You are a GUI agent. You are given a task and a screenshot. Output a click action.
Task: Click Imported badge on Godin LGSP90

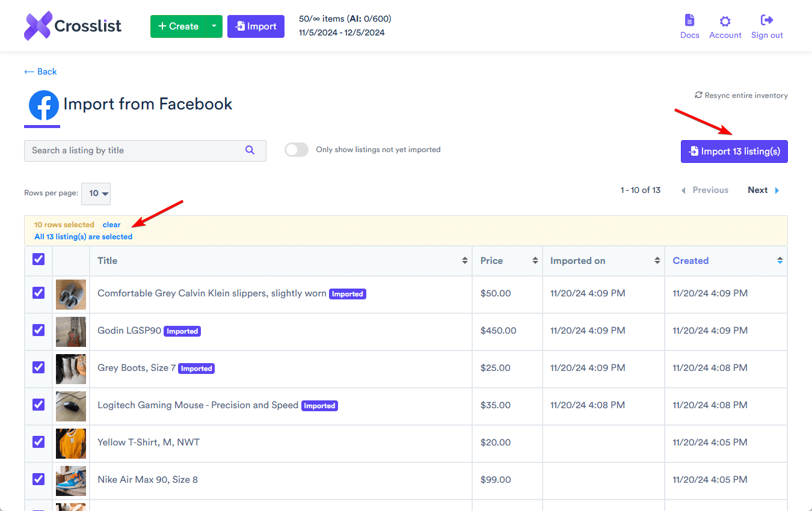tap(182, 331)
